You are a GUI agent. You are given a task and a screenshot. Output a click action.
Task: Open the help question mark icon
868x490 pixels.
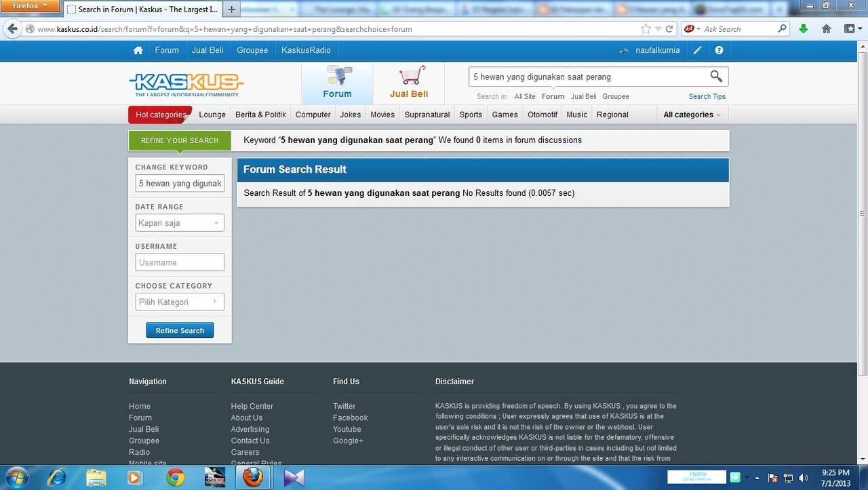pos(719,50)
